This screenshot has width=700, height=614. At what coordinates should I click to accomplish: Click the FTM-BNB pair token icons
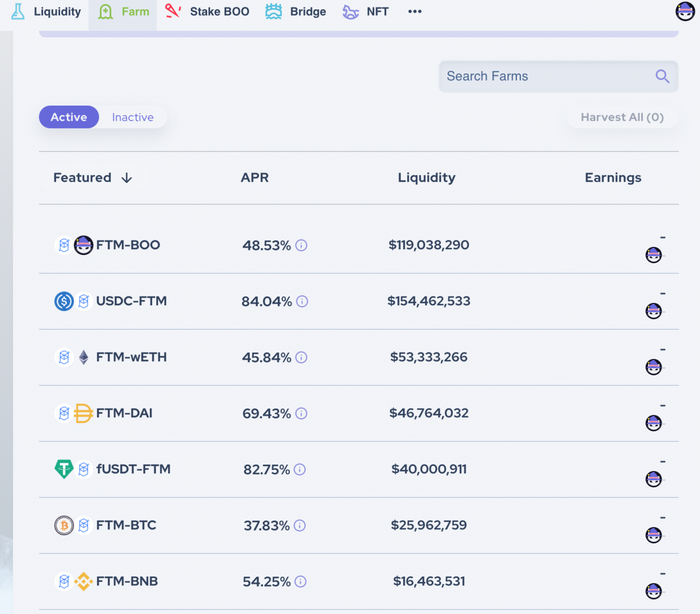click(x=73, y=581)
